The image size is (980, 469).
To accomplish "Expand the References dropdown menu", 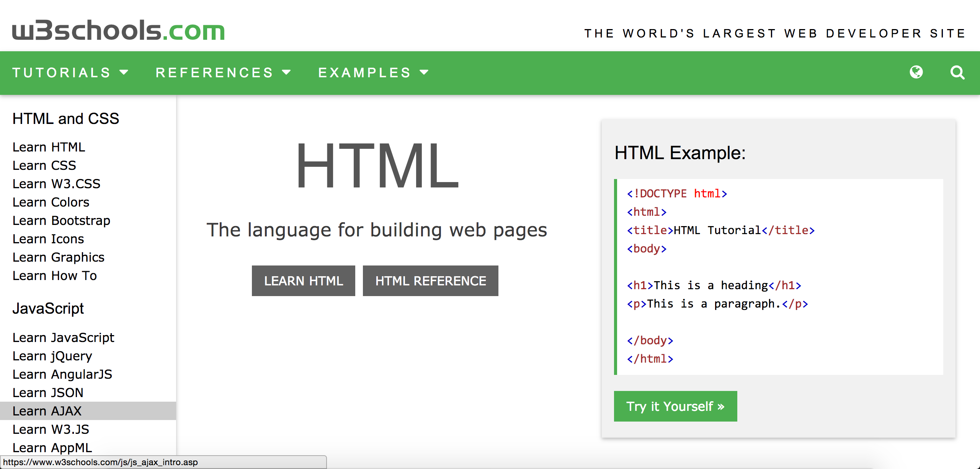I will pyautogui.click(x=224, y=73).
